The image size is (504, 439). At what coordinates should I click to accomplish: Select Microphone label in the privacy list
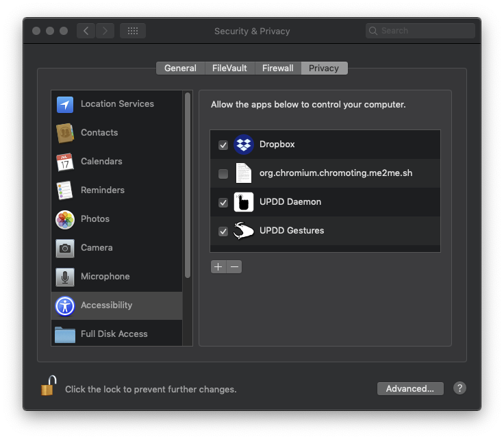click(105, 277)
